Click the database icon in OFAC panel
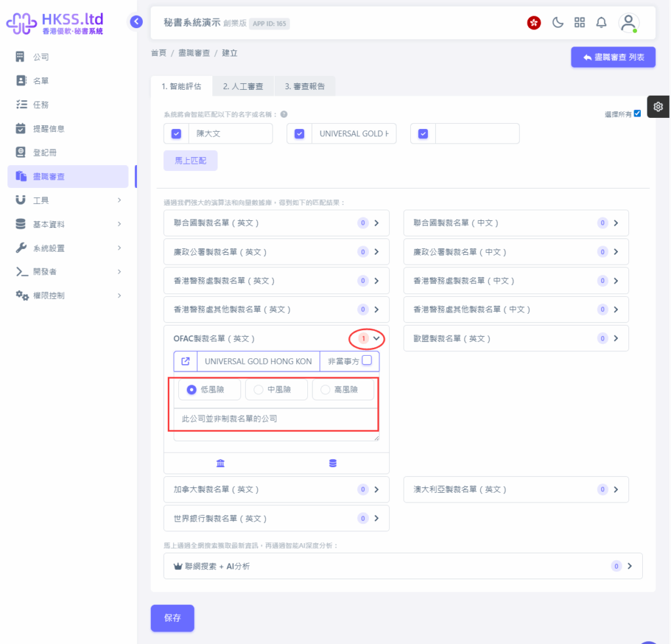Image resolution: width=671 pixels, height=644 pixels. tap(333, 463)
